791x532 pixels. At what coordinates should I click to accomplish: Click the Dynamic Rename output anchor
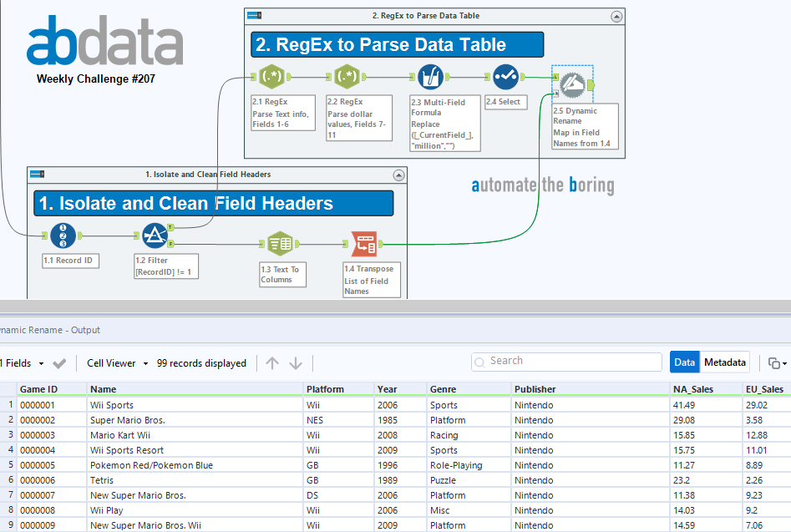pyautogui.click(x=591, y=85)
